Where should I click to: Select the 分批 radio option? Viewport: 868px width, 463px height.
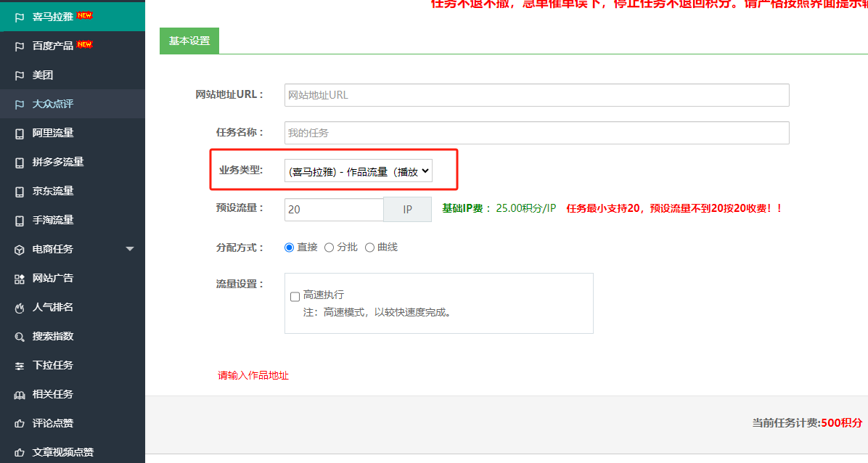coord(329,247)
